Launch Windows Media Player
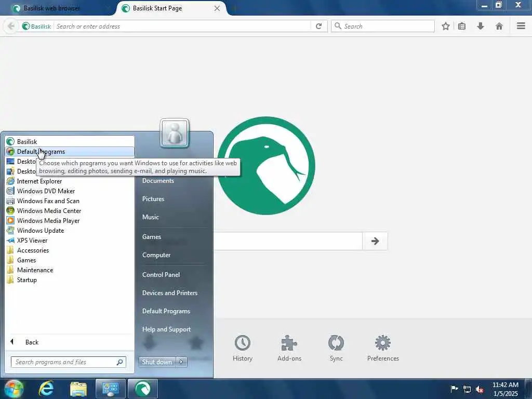532x399 pixels. [70, 220]
